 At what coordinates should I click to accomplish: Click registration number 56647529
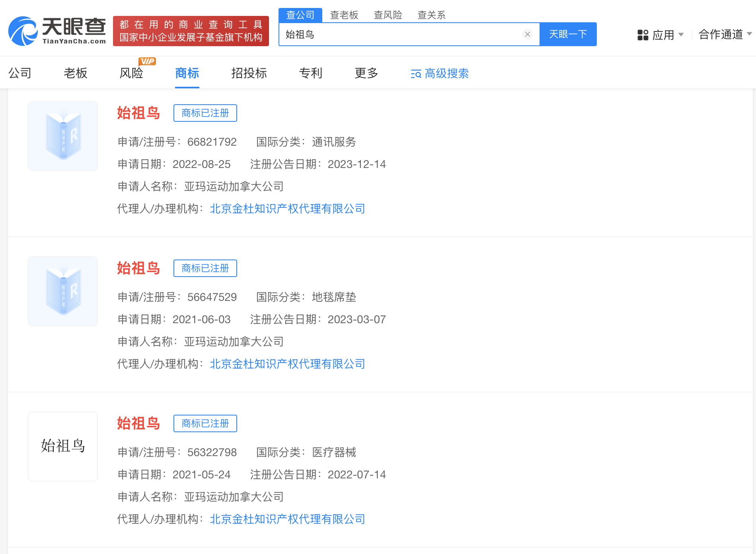[x=212, y=297]
